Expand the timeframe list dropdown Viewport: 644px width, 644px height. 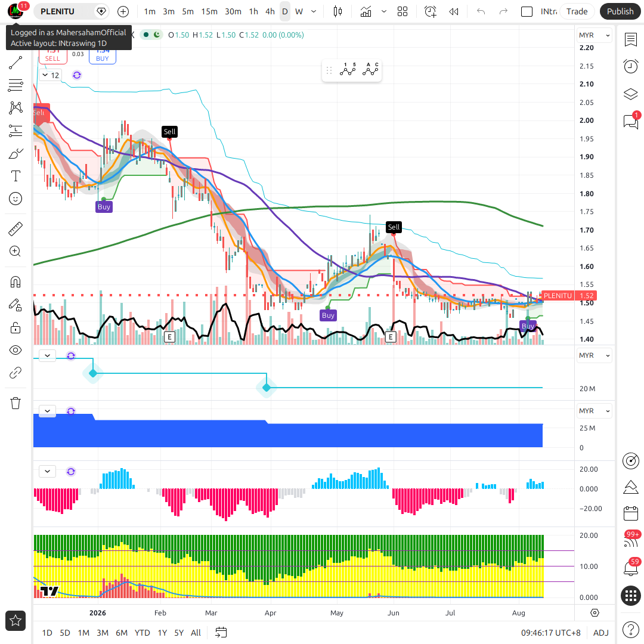(x=314, y=11)
